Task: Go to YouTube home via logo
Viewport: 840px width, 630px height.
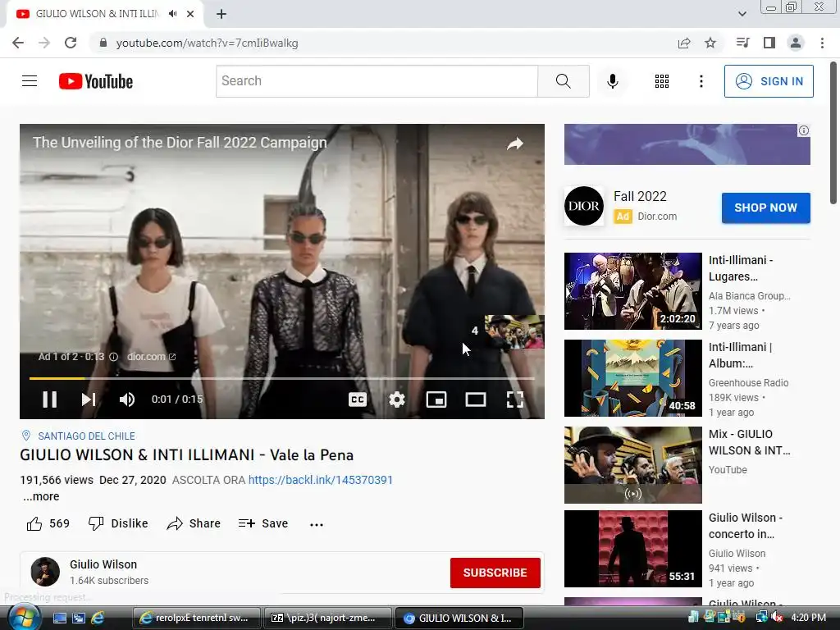Action: [96, 81]
